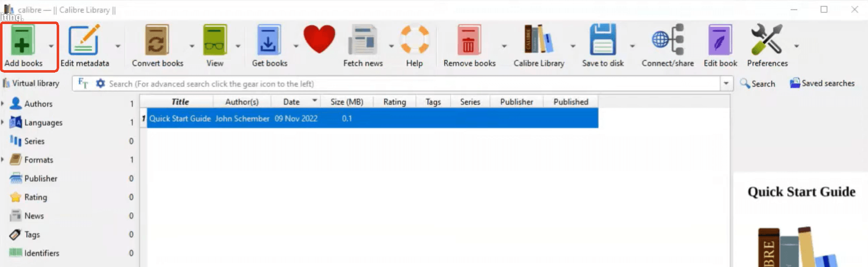Select the Series category icon
The height and width of the screenshot is (267, 868).
[16, 141]
